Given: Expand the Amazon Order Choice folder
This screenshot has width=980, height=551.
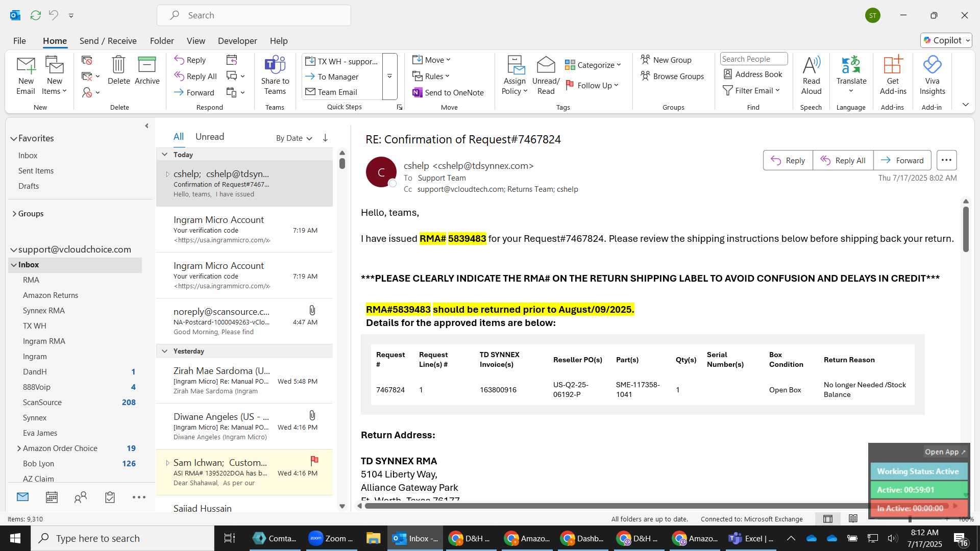Looking at the screenshot, I should click(x=19, y=448).
